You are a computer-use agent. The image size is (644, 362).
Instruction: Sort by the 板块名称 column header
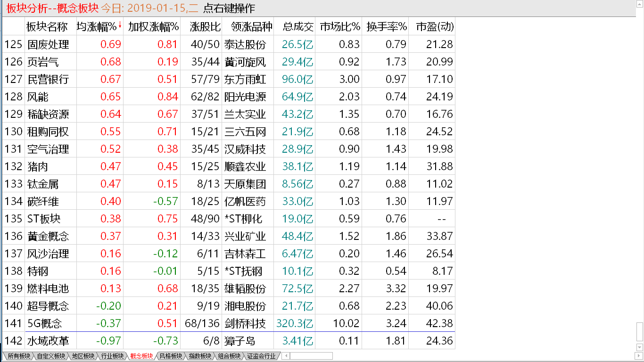point(47,26)
